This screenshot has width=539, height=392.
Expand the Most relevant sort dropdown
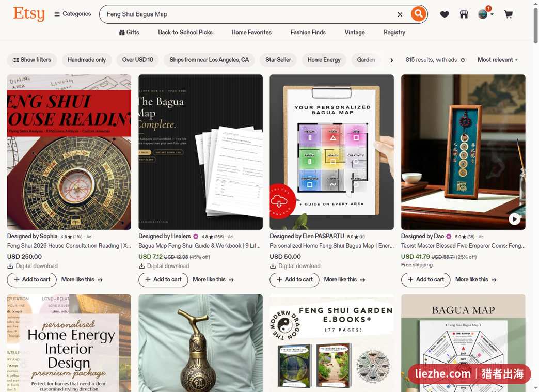coord(497,60)
